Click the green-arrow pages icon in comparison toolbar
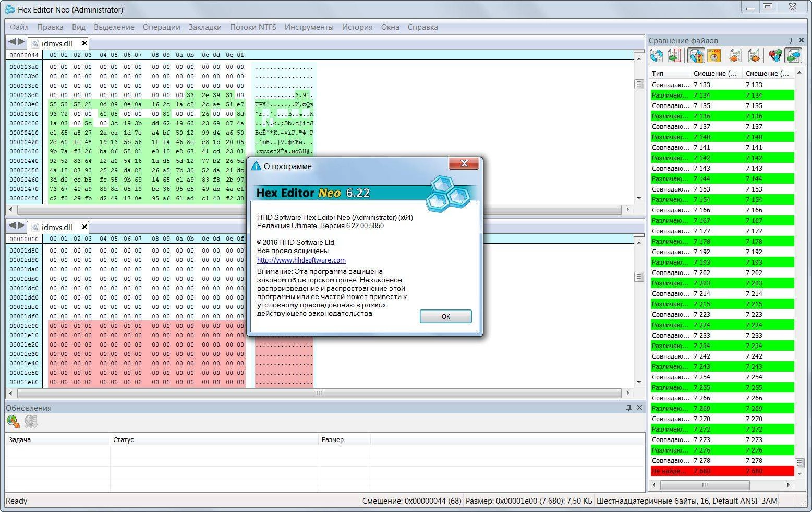The width and height of the screenshot is (812, 512). (x=675, y=55)
